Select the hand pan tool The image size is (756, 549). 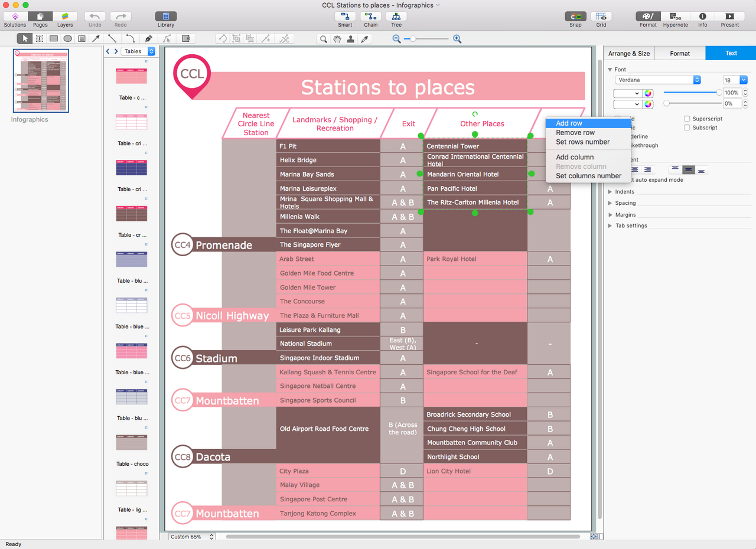pyautogui.click(x=337, y=39)
